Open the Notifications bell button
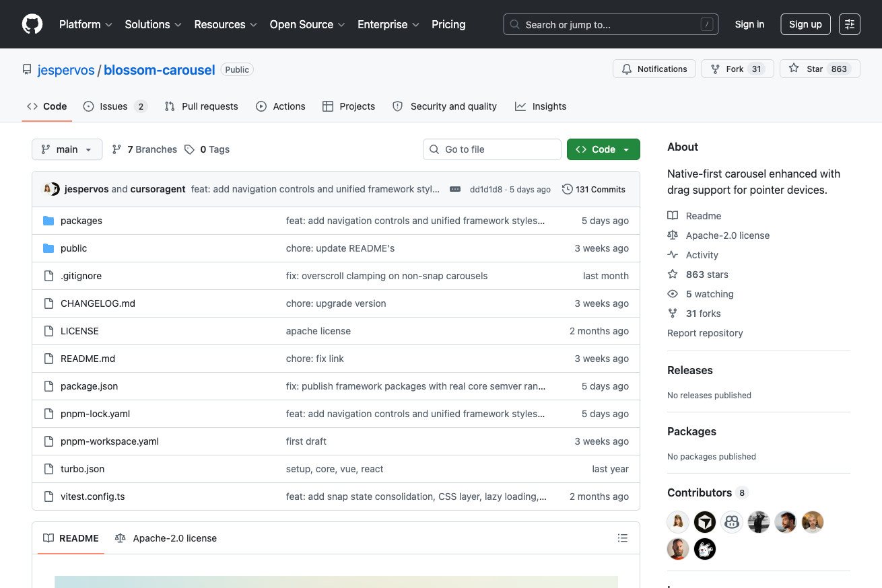This screenshot has width=882, height=588. point(654,69)
